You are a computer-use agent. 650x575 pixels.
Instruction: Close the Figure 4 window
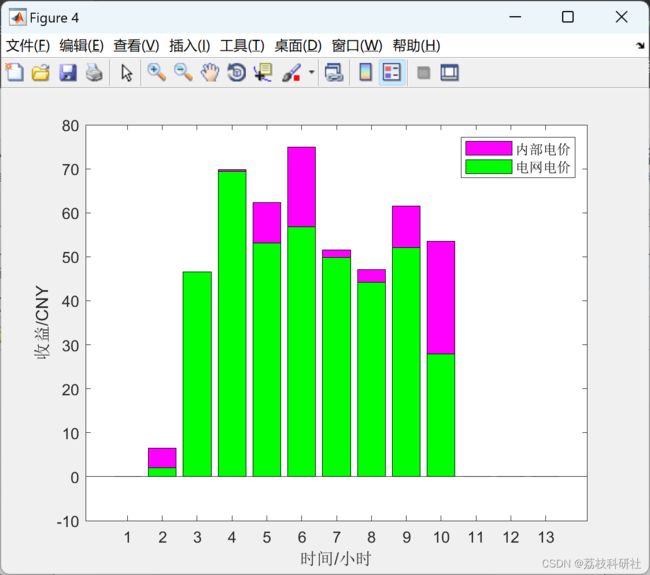[x=621, y=17]
